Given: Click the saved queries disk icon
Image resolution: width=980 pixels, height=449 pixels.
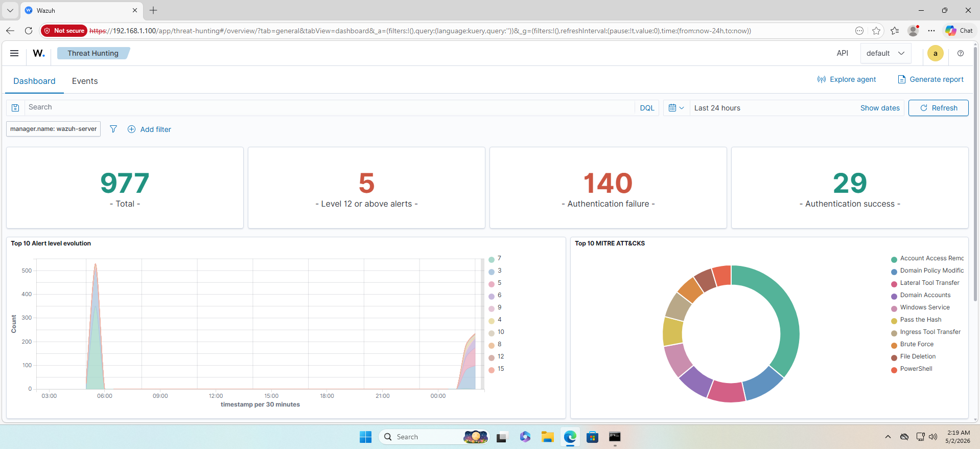Looking at the screenshot, I should click(15, 108).
